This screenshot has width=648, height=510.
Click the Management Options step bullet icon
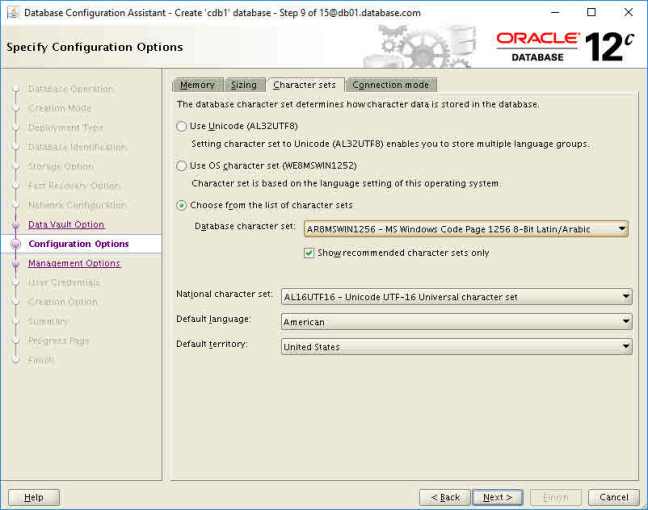pyautogui.click(x=15, y=264)
